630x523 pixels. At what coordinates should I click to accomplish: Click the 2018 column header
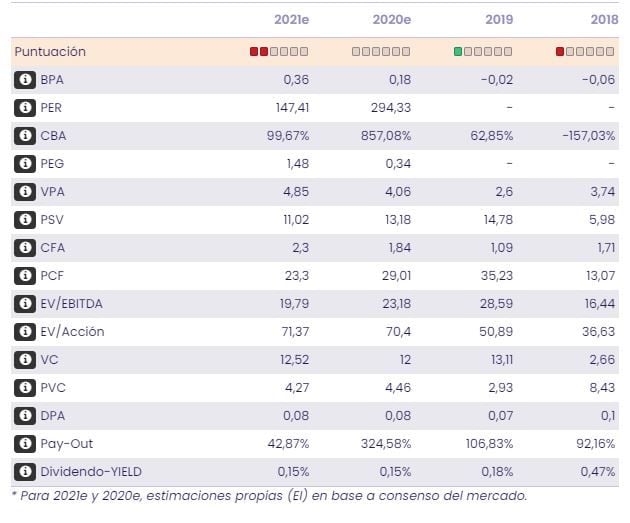click(604, 19)
